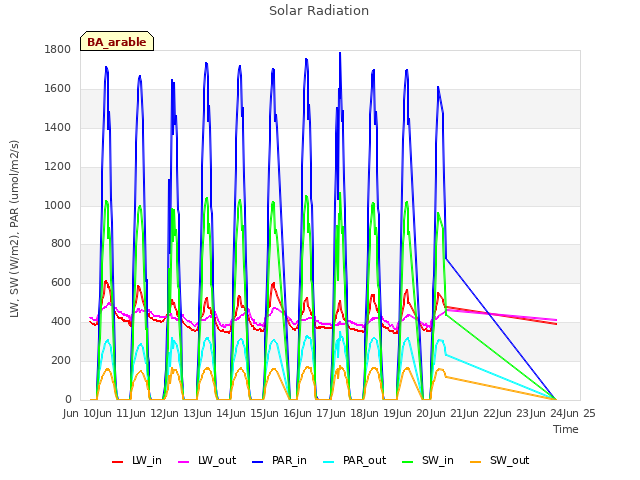Click the BA_arable site label box
Viewport: 640px width, 480px height.
(x=117, y=41)
